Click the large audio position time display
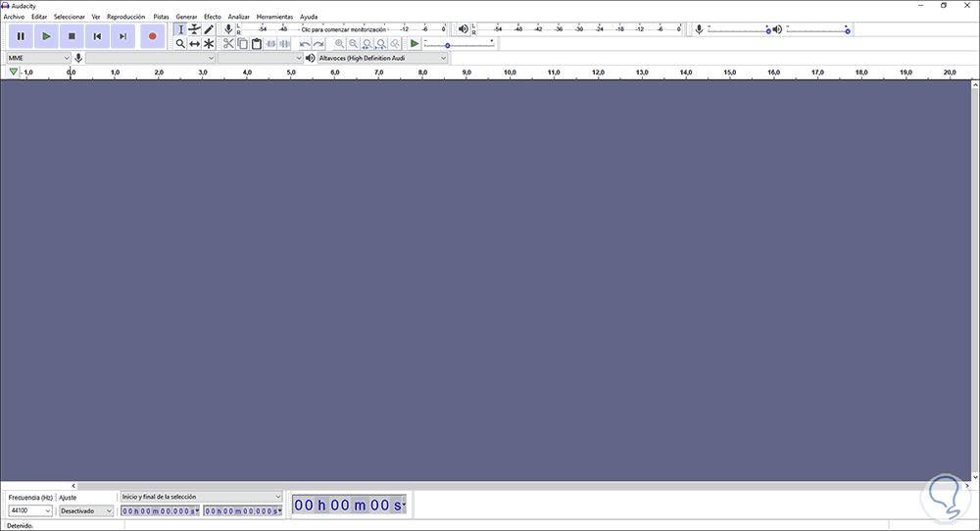This screenshot has width=980, height=531. pyautogui.click(x=350, y=505)
